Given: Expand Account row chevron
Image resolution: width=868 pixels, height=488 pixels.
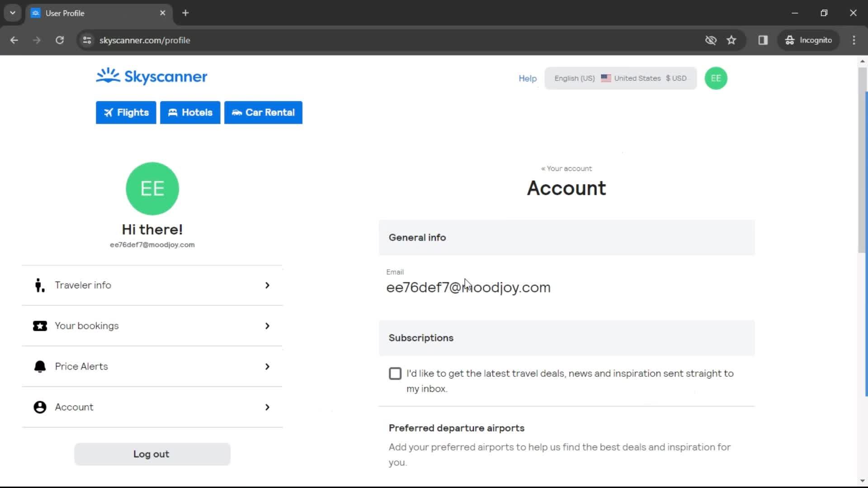Looking at the screenshot, I should (267, 407).
